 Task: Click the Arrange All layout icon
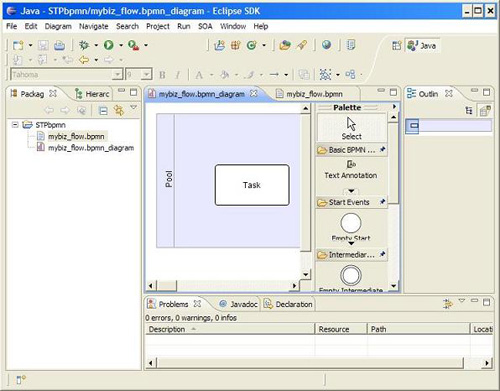tap(325, 74)
